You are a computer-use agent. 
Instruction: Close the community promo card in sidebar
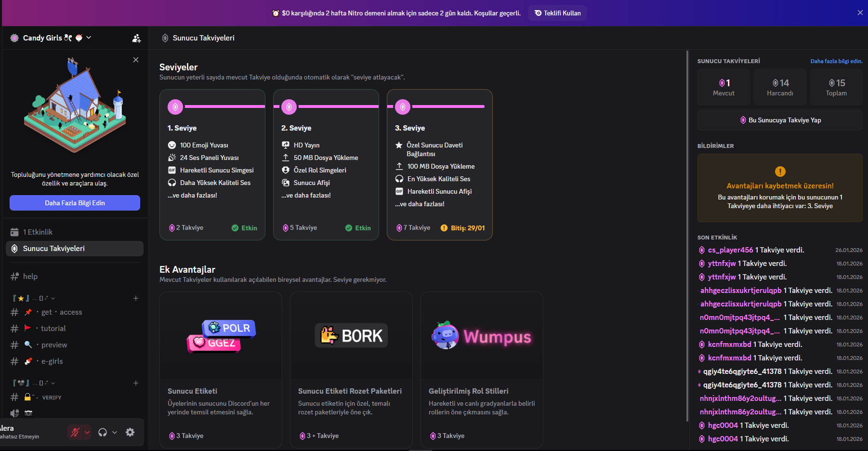coord(136,60)
